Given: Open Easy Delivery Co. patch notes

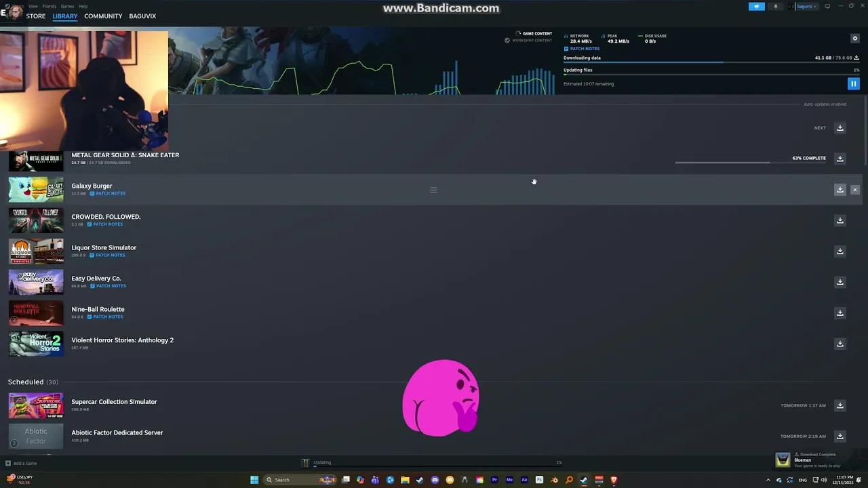Looking at the screenshot, I should tap(108, 286).
